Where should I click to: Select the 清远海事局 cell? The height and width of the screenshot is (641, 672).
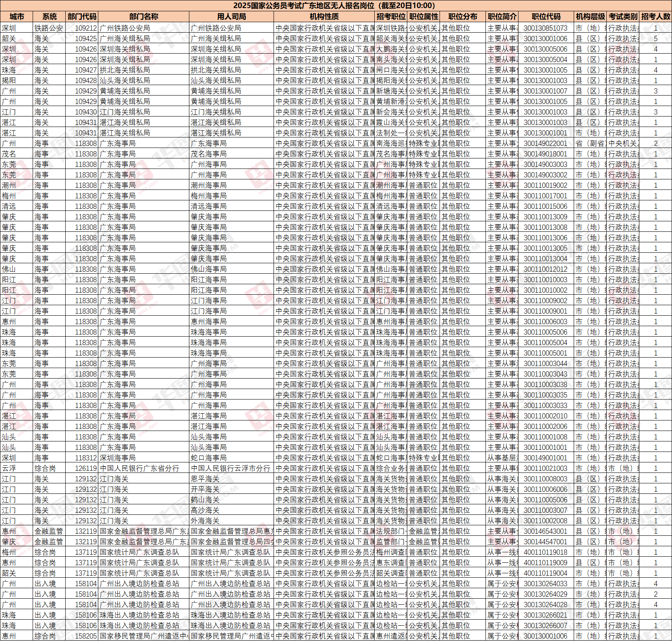209,206
